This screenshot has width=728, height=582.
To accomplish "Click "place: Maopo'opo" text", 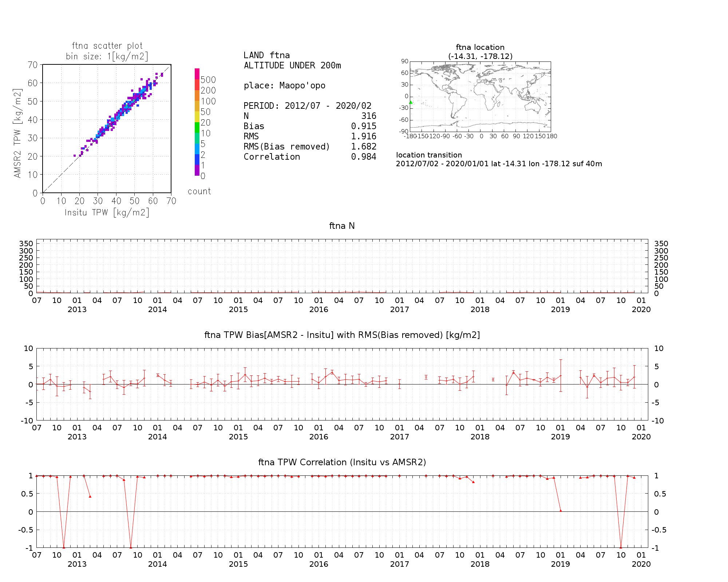I will [x=285, y=85].
